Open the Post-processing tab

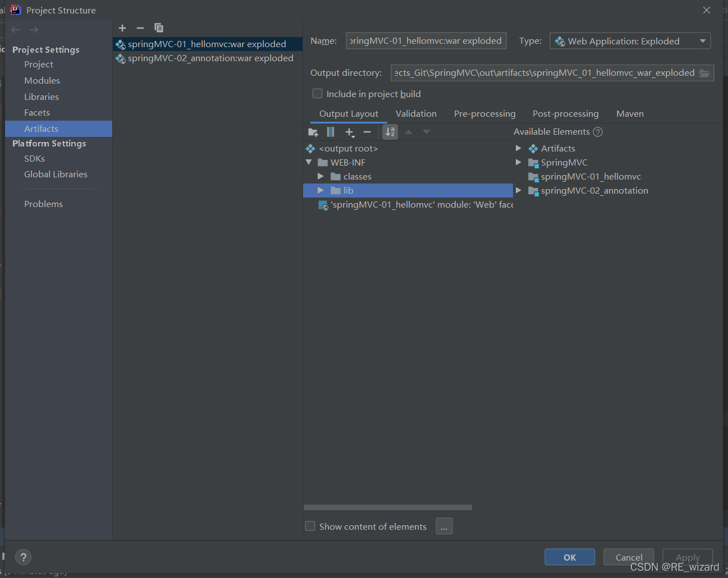point(566,113)
